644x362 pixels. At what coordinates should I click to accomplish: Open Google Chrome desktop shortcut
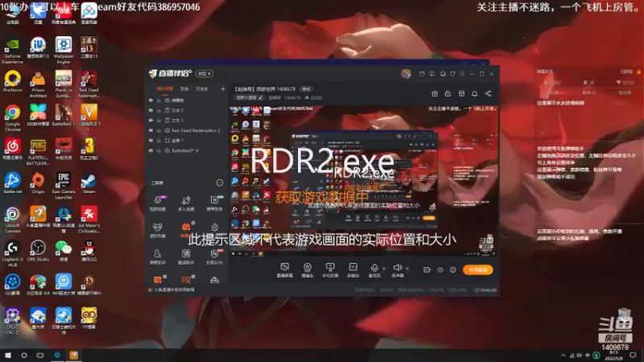pos(12,118)
